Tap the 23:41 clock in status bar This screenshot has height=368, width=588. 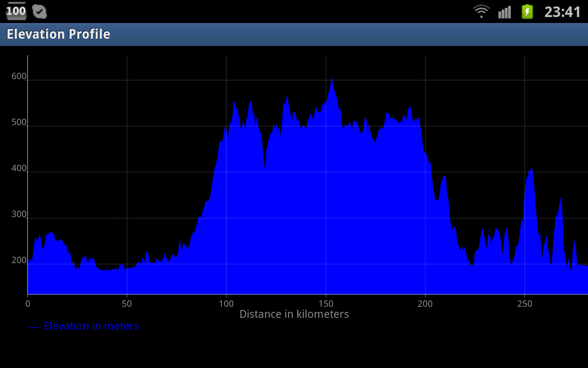tap(563, 11)
